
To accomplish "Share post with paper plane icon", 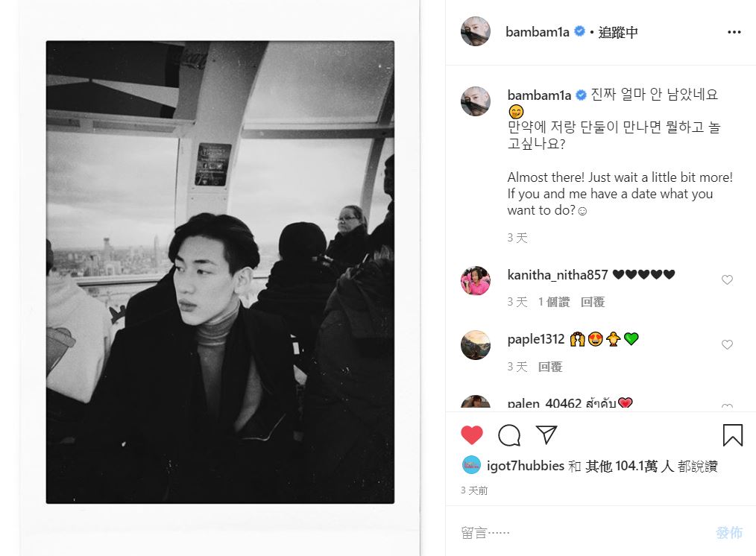I will point(546,435).
